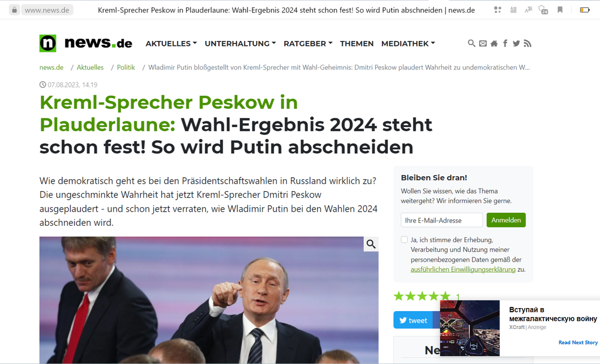The image size is (600, 364).
Task: Rate article with the fifth star
Action: (445, 296)
